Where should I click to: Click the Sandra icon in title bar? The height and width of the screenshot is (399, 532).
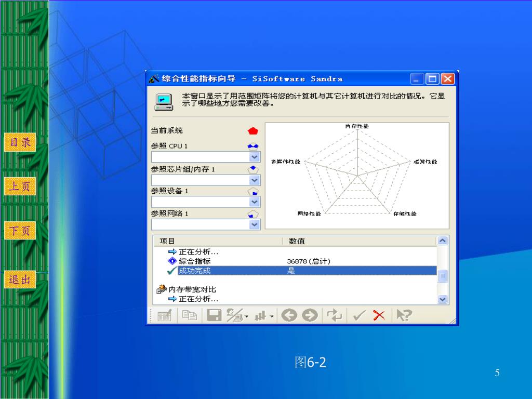pyautogui.click(x=154, y=79)
